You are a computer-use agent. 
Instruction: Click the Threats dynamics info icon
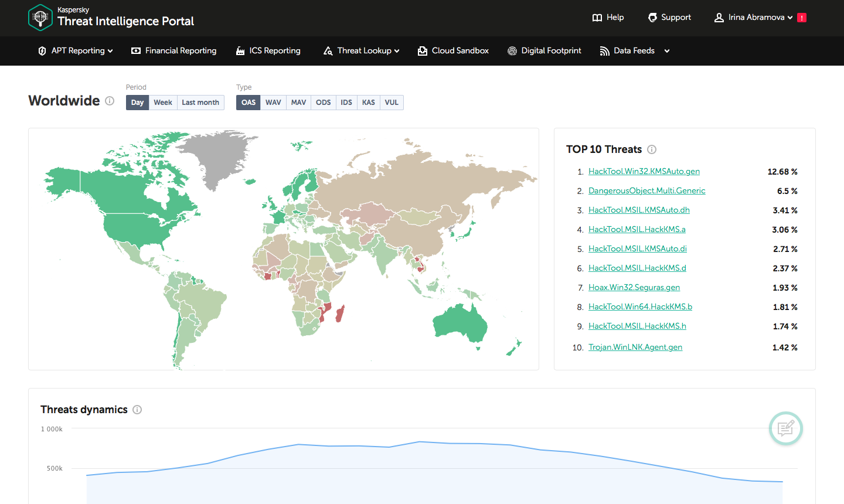[137, 410]
